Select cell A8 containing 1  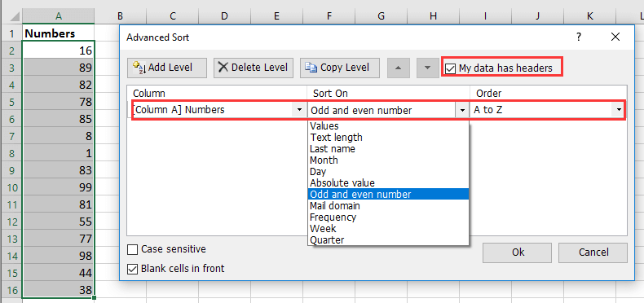[x=59, y=153]
